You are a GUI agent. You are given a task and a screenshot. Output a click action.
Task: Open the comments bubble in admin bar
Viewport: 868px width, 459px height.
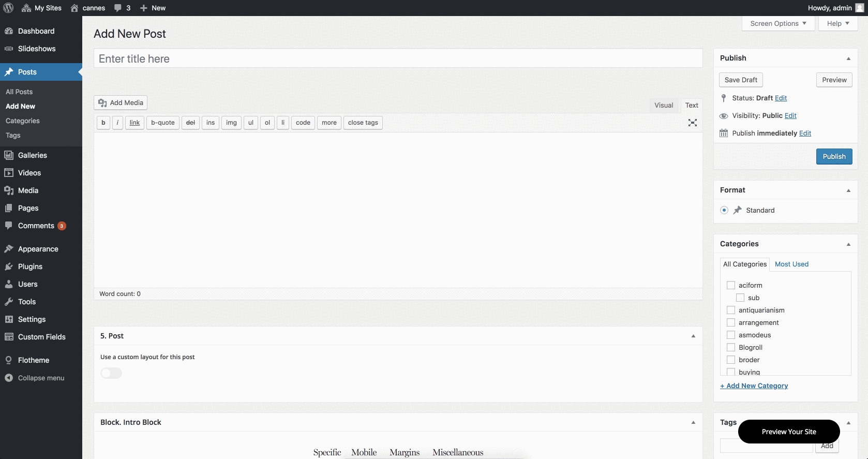coord(122,8)
